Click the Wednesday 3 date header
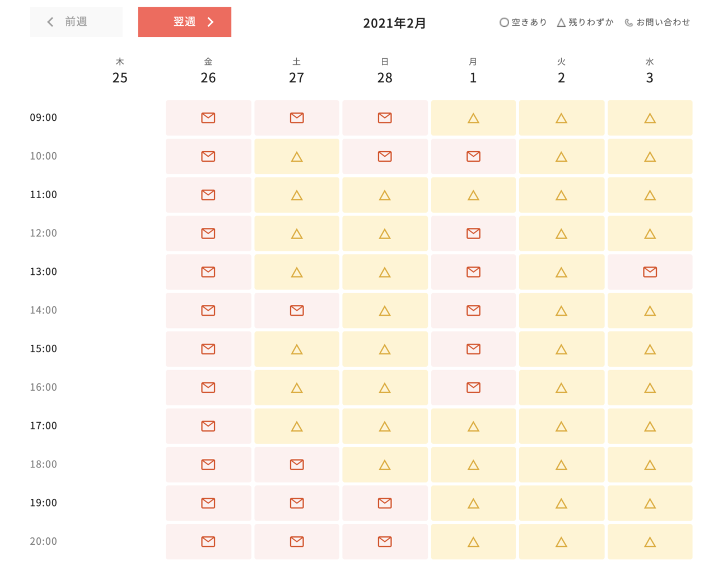 [650, 71]
